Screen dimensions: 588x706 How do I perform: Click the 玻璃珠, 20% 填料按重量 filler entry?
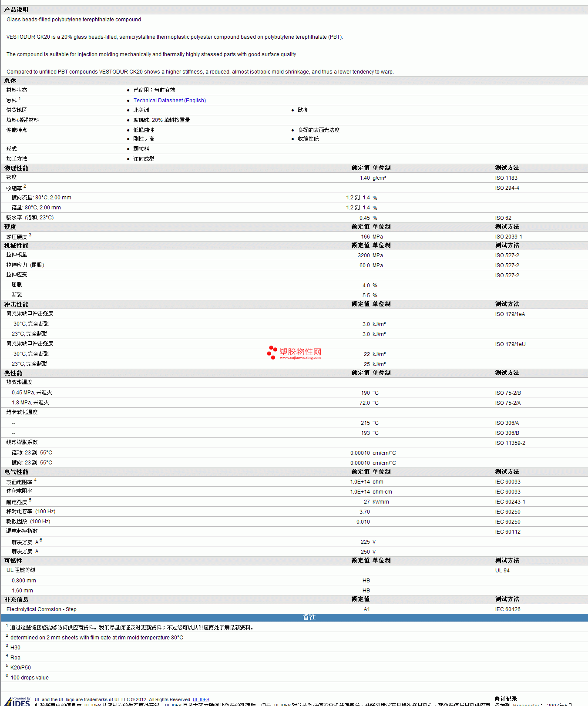tap(161, 120)
